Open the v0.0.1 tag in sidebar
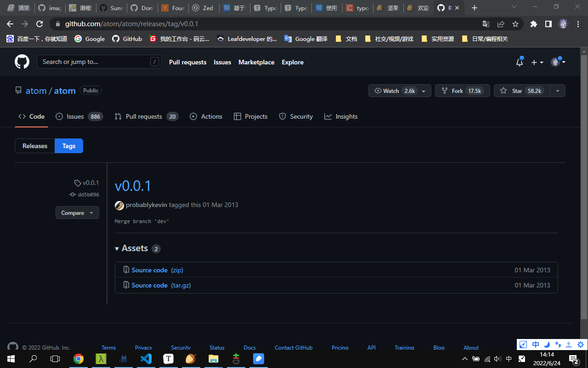The width and height of the screenshot is (588, 368). pos(87,183)
